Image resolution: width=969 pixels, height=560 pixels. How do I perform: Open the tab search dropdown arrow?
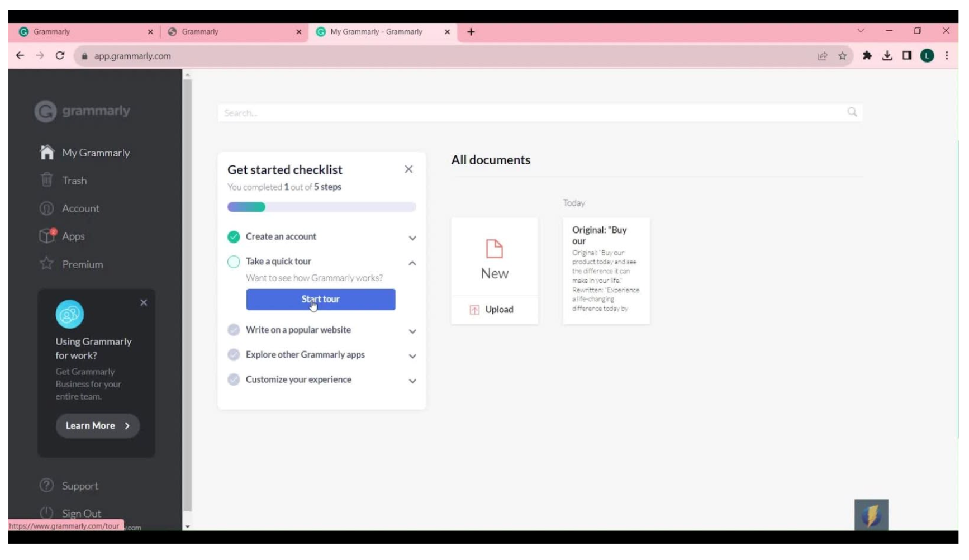(x=861, y=31)
